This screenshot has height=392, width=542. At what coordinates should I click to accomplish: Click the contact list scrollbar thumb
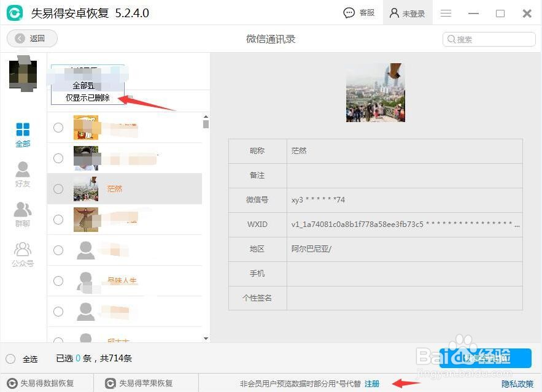click(x=206, y=124)
